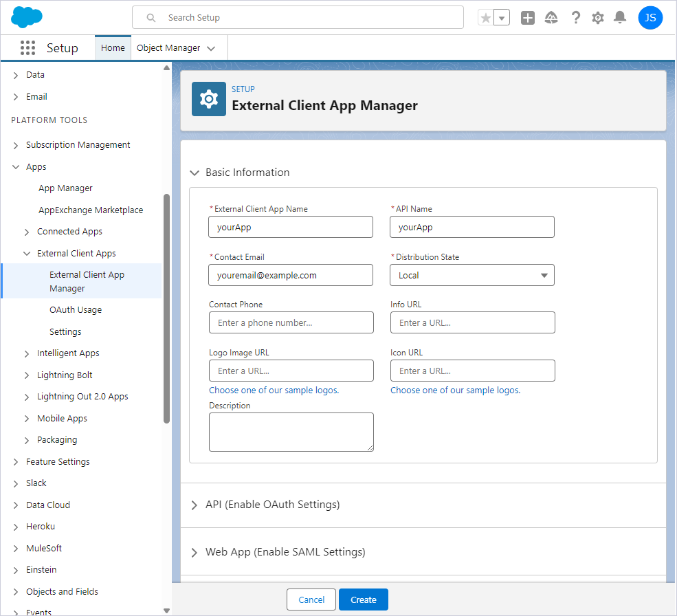This screenshot has height=616, width=677.
Task: Expand Web App (Enable SAML Settings) section
Action: (195, 553)
